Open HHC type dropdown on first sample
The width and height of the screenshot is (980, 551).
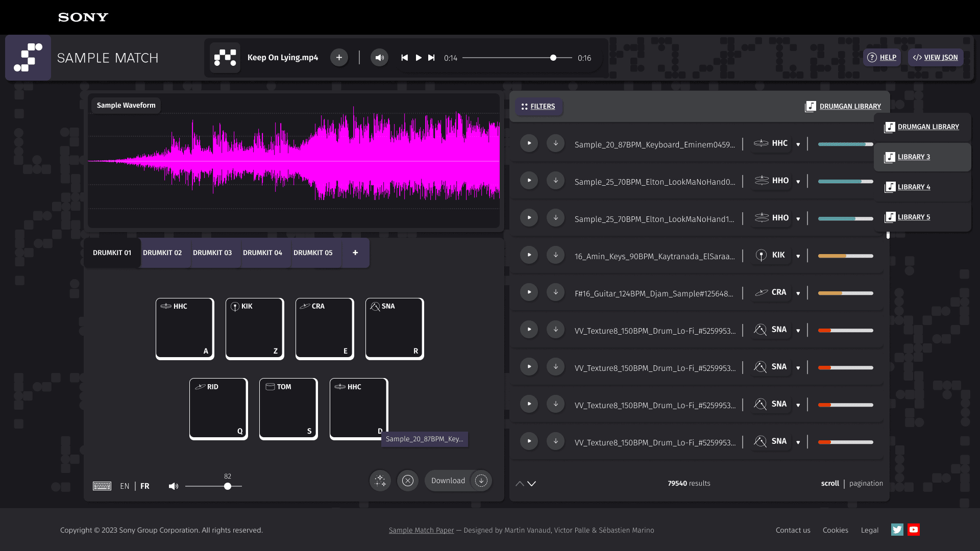pyautogui.click(x=798, y=144)
